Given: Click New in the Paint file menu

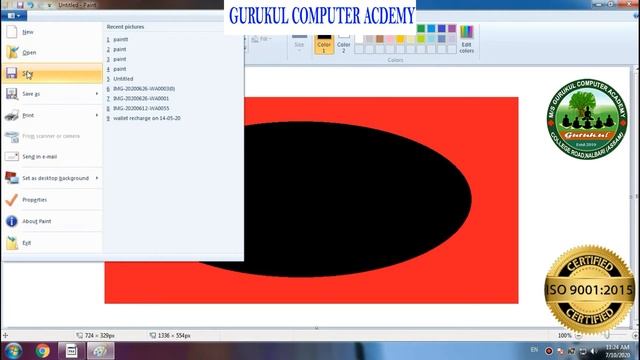Looking at the screenshot, I should pyautogui.click(x=52, y=32).
